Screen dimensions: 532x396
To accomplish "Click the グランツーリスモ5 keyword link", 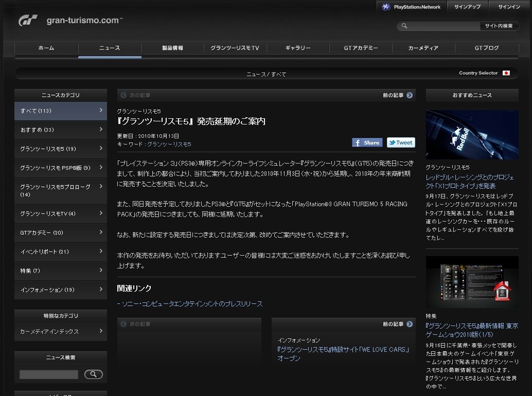I will pyautogui.click(x=169, y=145).
